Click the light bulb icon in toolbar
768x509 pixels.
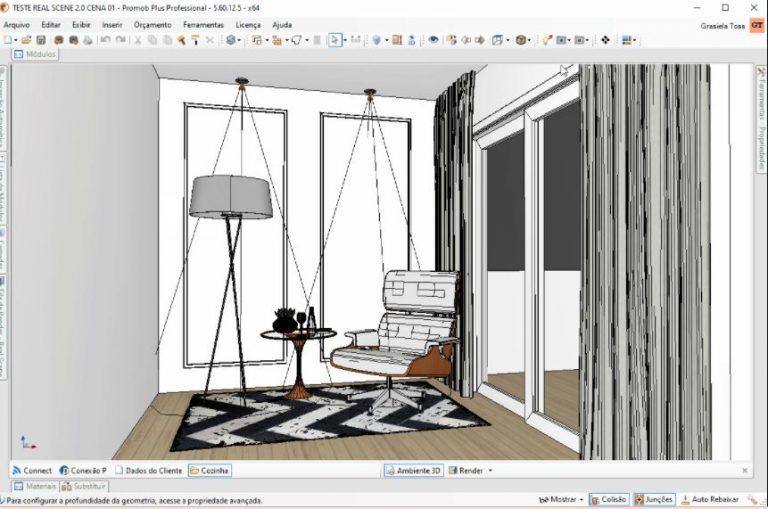point(547,40)
